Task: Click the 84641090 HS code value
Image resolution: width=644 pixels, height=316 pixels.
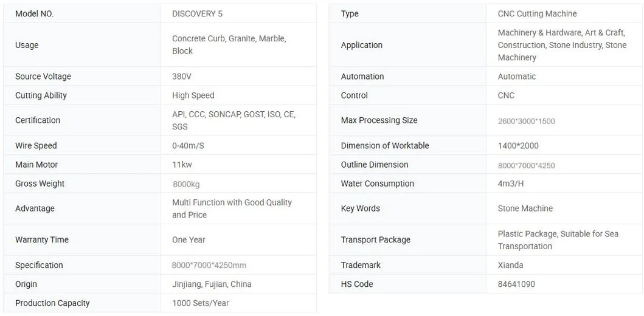Action: 516,284
